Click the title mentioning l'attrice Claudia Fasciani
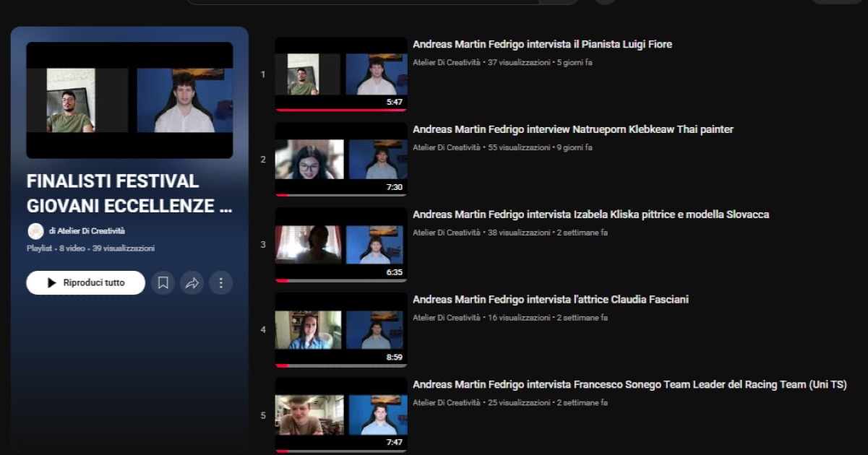The width and height of the screenshot is (868, 455). point(550,300)
